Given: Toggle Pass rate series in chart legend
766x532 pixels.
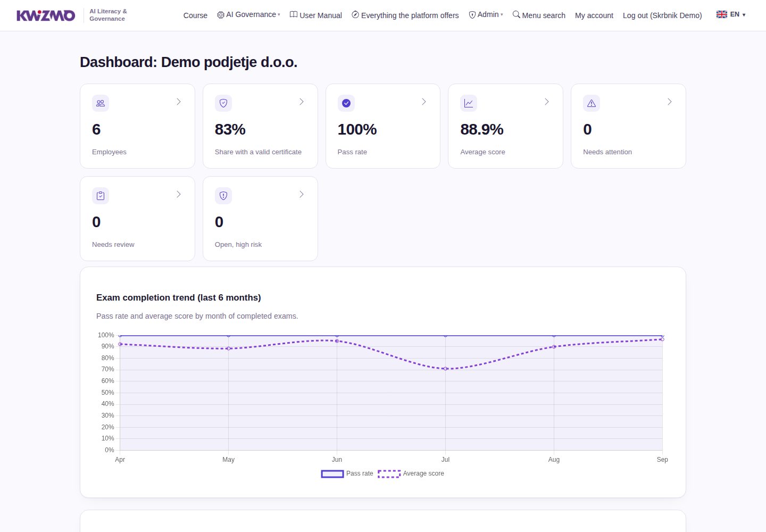Looking at the screenshot, I should (x=347, y=473).
